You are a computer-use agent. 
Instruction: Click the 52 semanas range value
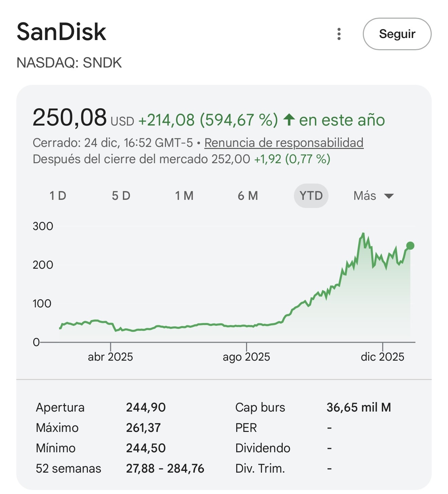tap(165, 468)
